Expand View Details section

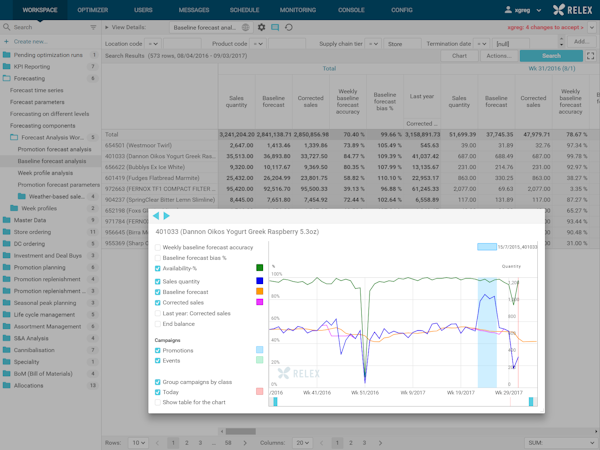(x=107, y=27)
